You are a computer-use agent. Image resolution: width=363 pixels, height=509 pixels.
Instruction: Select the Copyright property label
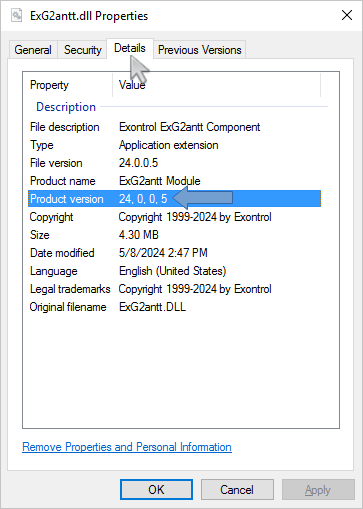click(51, 217)
